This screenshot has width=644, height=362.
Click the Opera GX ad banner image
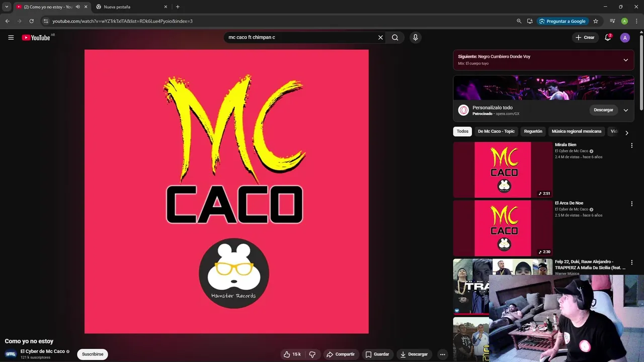click(543, 87)
